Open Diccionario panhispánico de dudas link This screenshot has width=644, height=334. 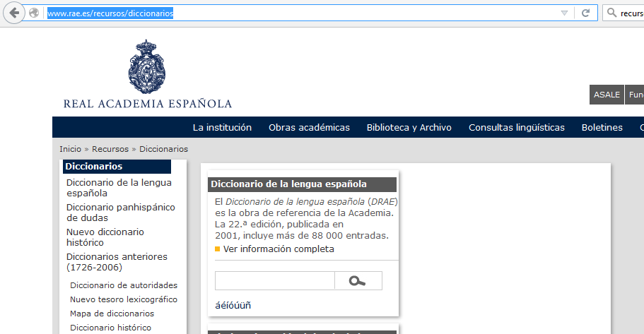tap(121, 213)
